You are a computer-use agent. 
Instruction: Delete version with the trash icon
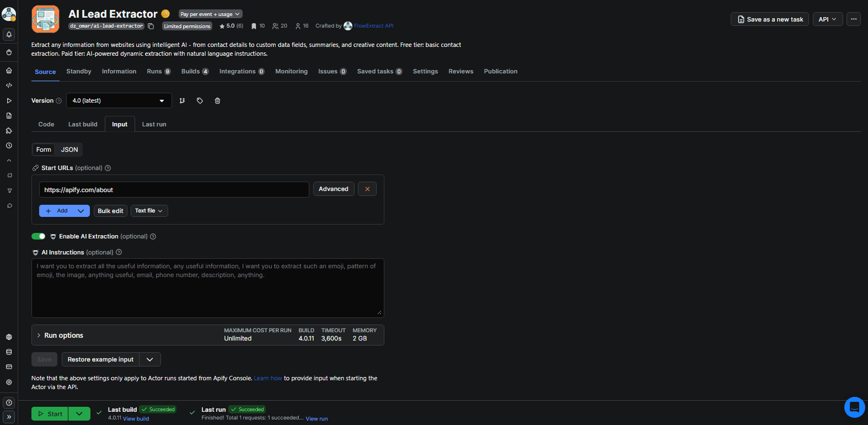coord(217,100)
